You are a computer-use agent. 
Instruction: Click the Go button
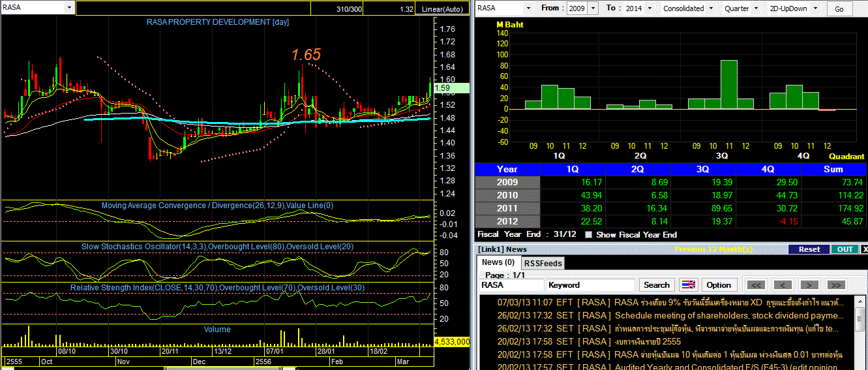[839, 9]
